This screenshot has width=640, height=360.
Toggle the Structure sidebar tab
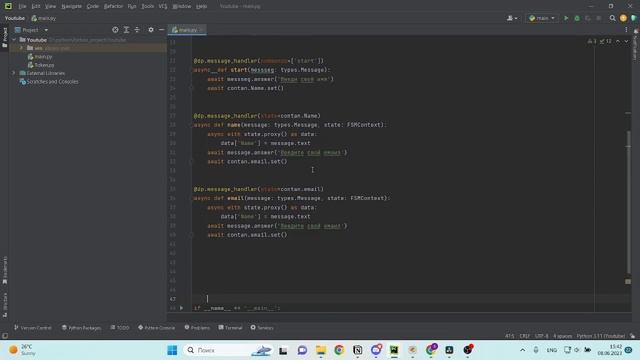(x=4, y=304)
